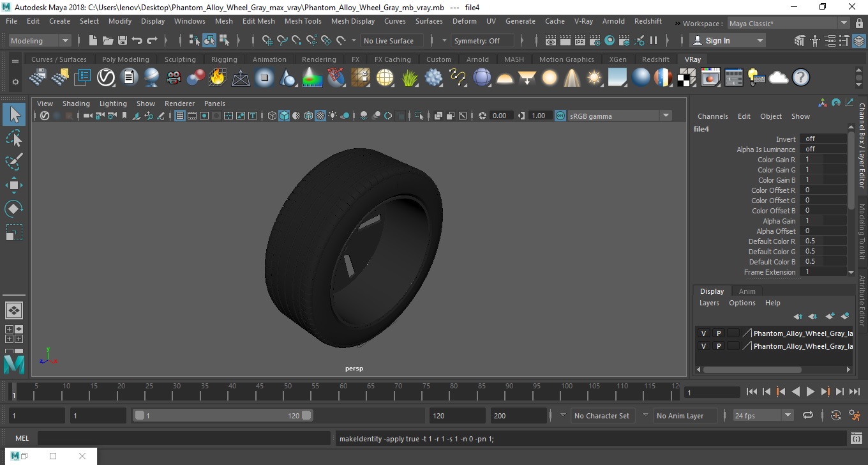Create a V-Ray dome light from shelf

[x=504, y=78]
